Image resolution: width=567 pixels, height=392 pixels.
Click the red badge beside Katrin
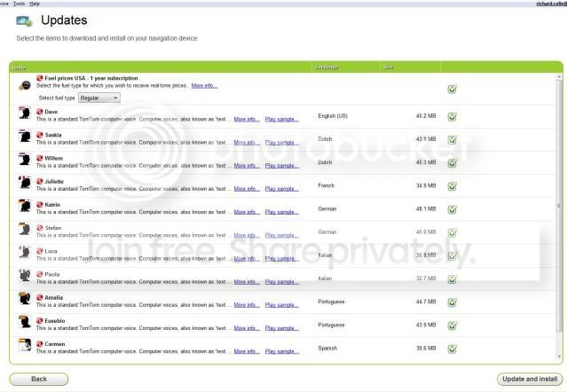[x=40, y=205]
